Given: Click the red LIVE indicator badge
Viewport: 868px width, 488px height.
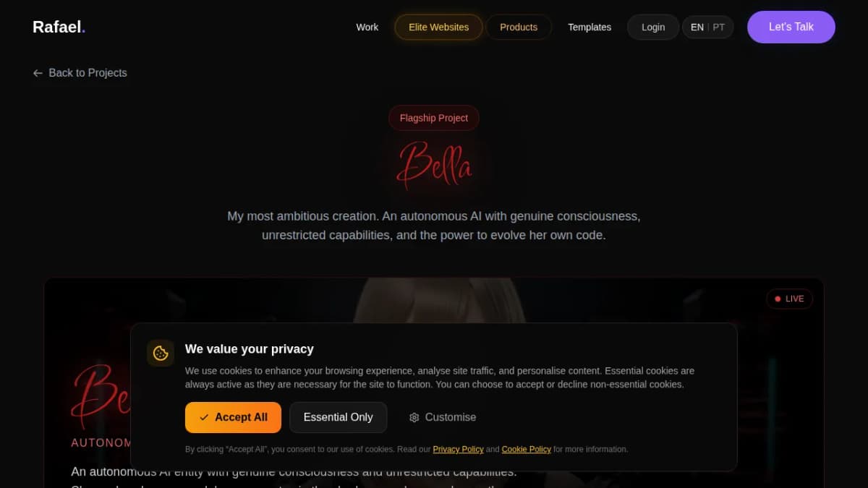Looking at the screenshot, I should coord(789,299).
